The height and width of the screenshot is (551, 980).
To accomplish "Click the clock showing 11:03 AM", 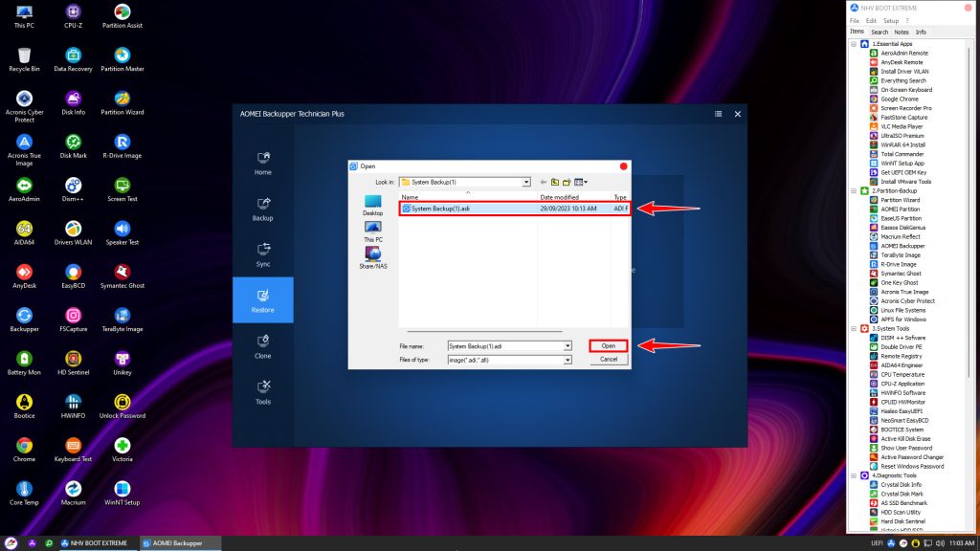I will click(x=962, y=543).
